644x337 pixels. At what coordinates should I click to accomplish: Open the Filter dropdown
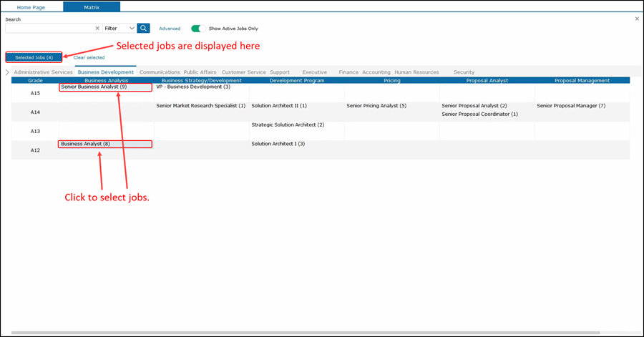click(119, 29)
